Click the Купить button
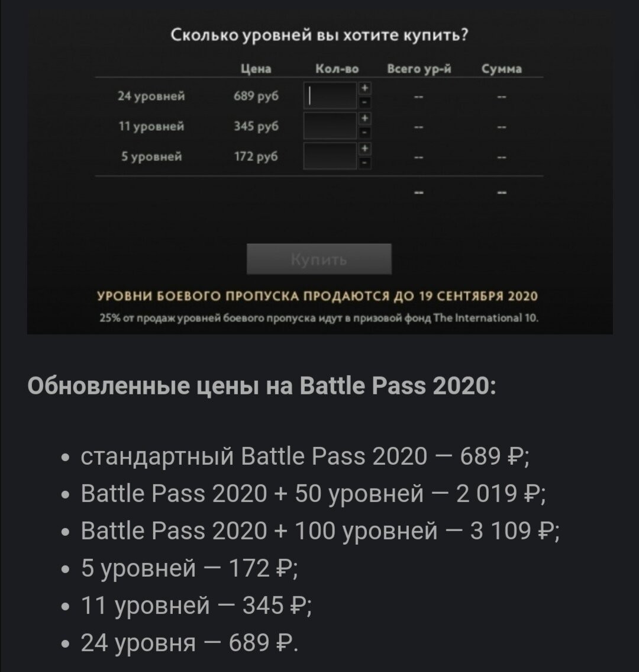 tap(320, 258)
